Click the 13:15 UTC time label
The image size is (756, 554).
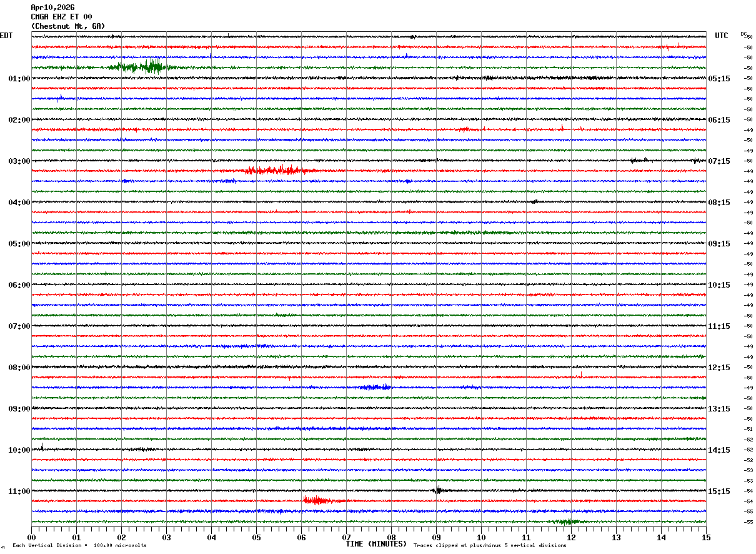point(719,409)
